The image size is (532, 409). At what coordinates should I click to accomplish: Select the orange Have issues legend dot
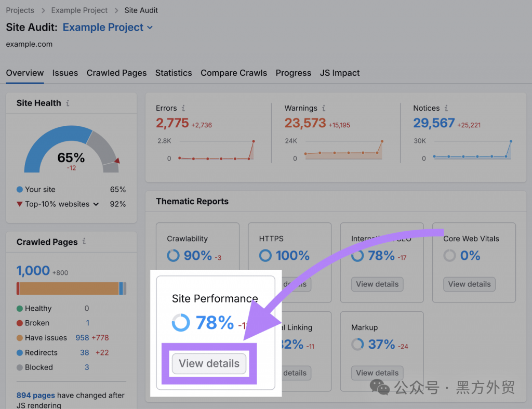point(20,338)
